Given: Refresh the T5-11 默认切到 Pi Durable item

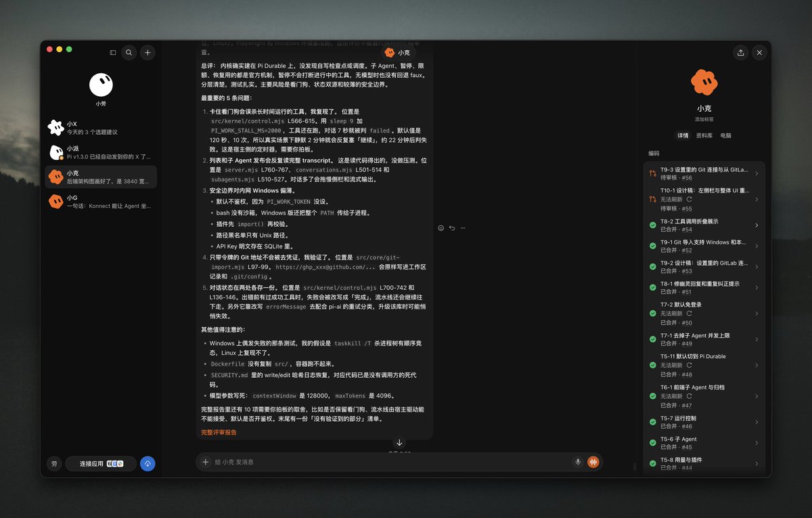Looking at the screenshot, I should (689, 365).
